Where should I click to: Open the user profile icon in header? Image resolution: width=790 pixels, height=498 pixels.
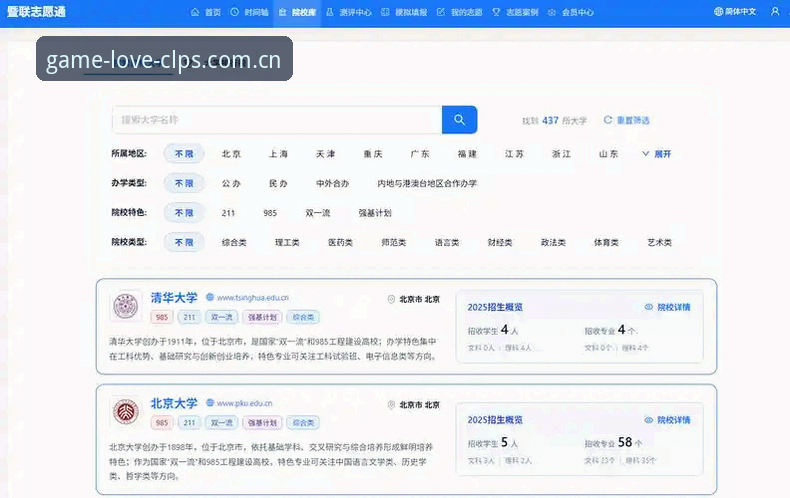pos(775,11)
